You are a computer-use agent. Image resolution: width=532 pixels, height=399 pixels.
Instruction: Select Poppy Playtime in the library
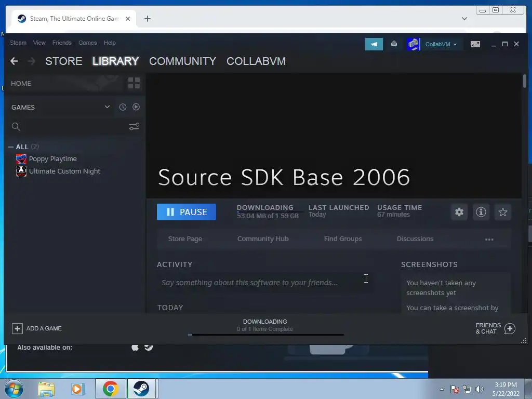coord(53,159)
